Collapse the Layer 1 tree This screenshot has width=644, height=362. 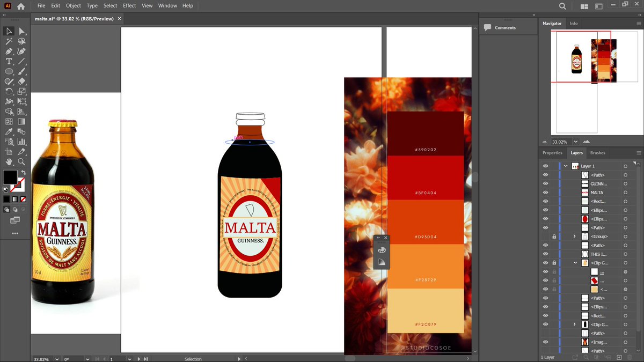point(566,166)
